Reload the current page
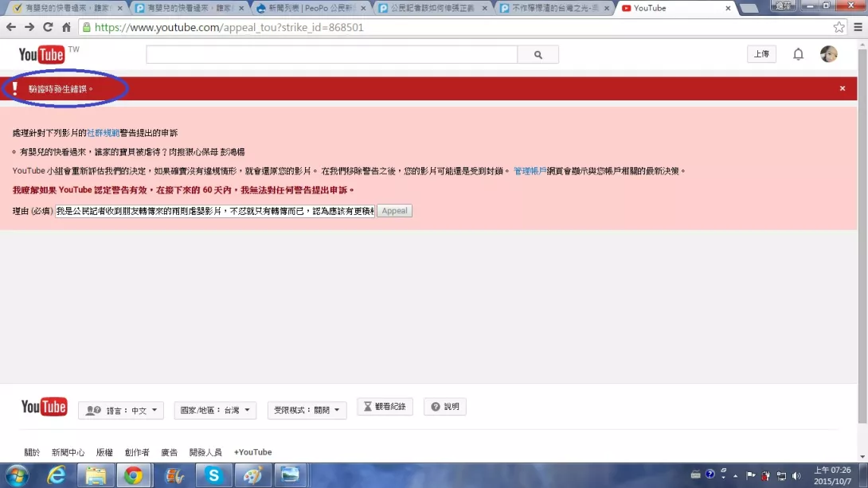Image resolution: width=868 pixels, height=488 pixels. pyautogui.click(x=48, y=27)
